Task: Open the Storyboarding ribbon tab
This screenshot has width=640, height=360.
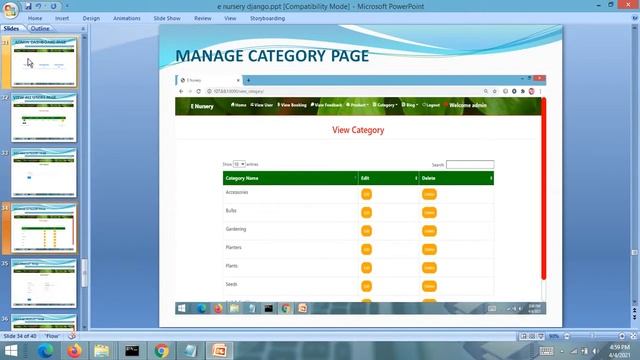Action: 267,18
